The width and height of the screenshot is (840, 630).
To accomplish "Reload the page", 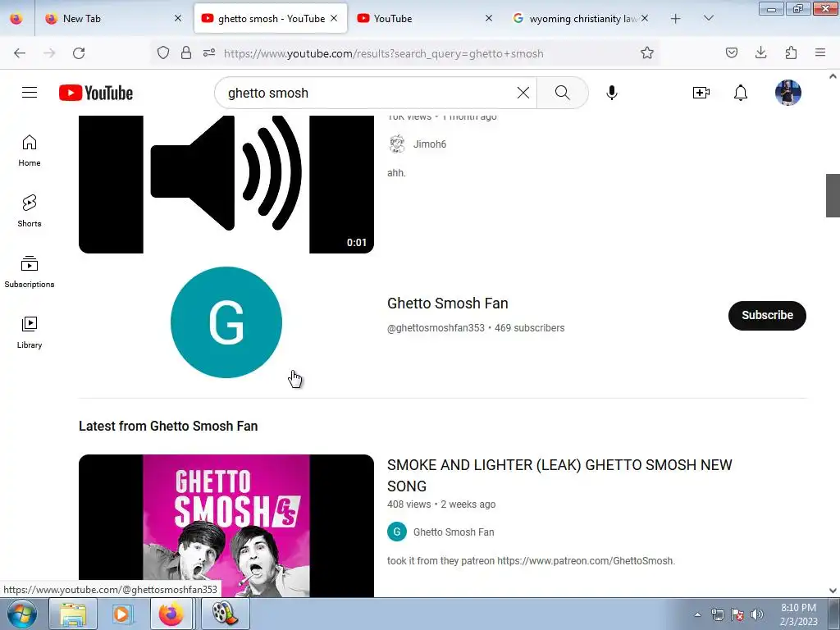I will 79,53.
